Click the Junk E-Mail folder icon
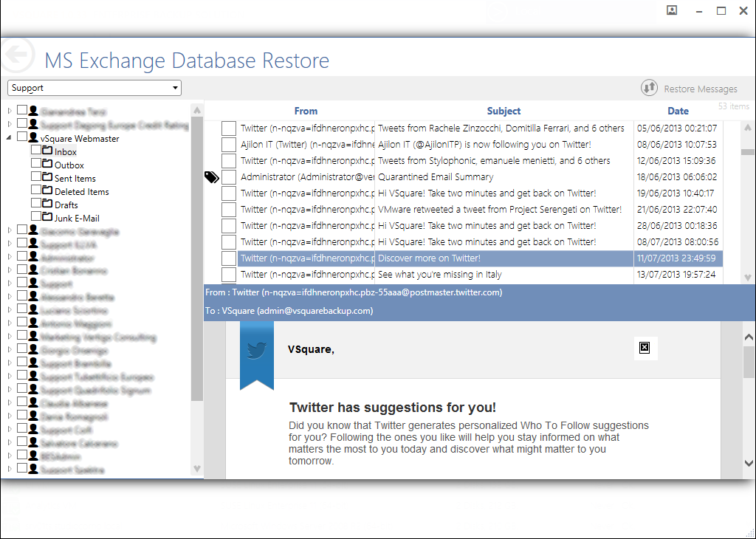The width and height of the screenshot is (756, 539). (47, 217)
